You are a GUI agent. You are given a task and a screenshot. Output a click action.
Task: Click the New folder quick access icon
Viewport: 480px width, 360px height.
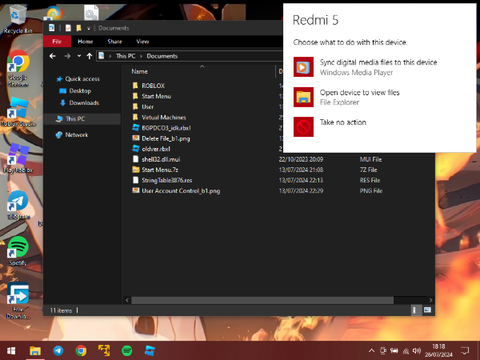click(x=79, y=28)
